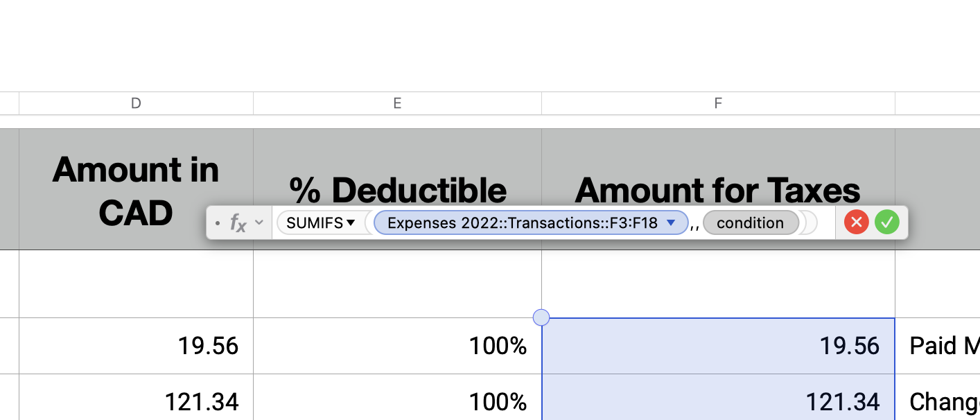980x420 pixels.
Task: Select column E header
Action: (397, 103)
